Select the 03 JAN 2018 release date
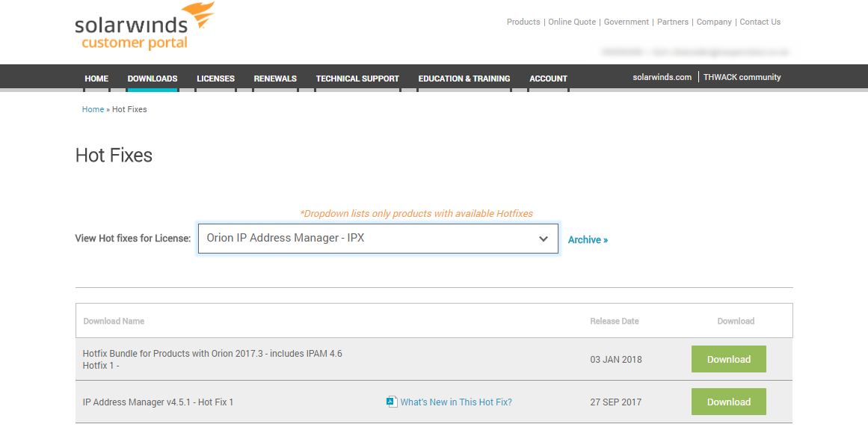The height and width of the screenshot is (445, 868). coord(616,359)
